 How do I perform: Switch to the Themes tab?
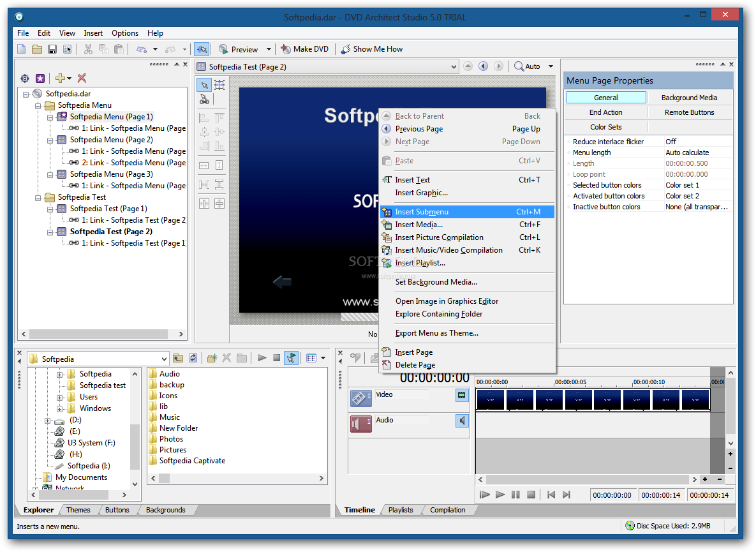click(x=78, y=510)
